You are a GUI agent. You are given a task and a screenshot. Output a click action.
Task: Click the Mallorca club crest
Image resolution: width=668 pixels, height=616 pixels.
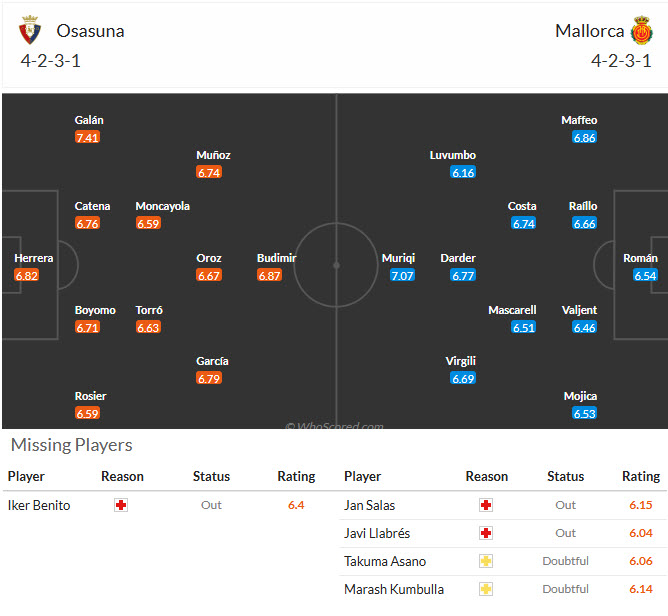pyautogui.click(x=642, y=32)
